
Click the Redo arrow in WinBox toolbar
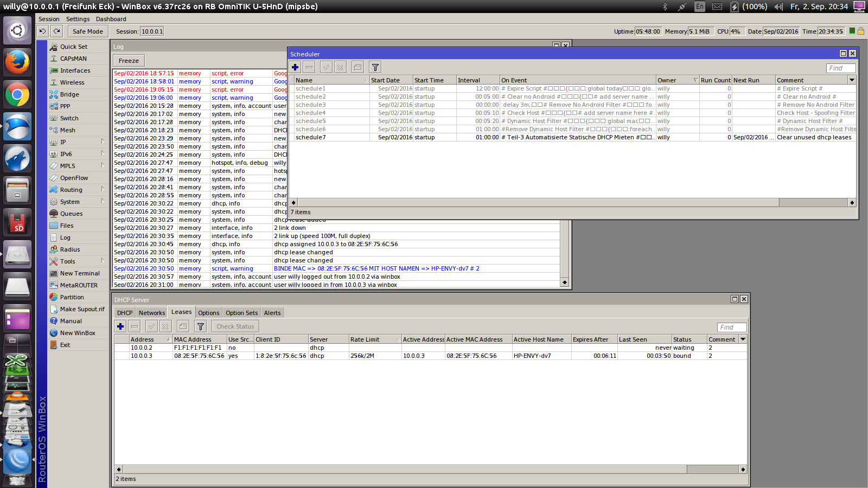coord(56,31)
